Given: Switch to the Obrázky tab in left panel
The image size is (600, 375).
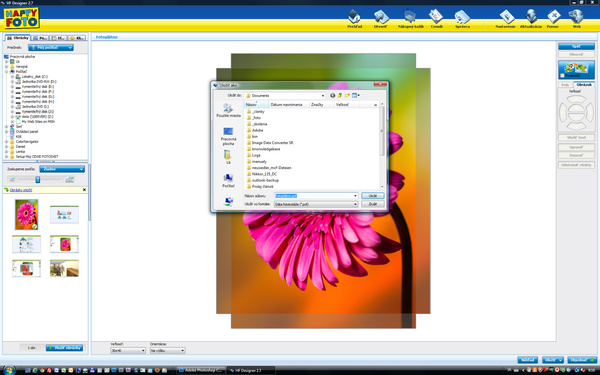Looking at the screenshot, I should tap(17, 38).
